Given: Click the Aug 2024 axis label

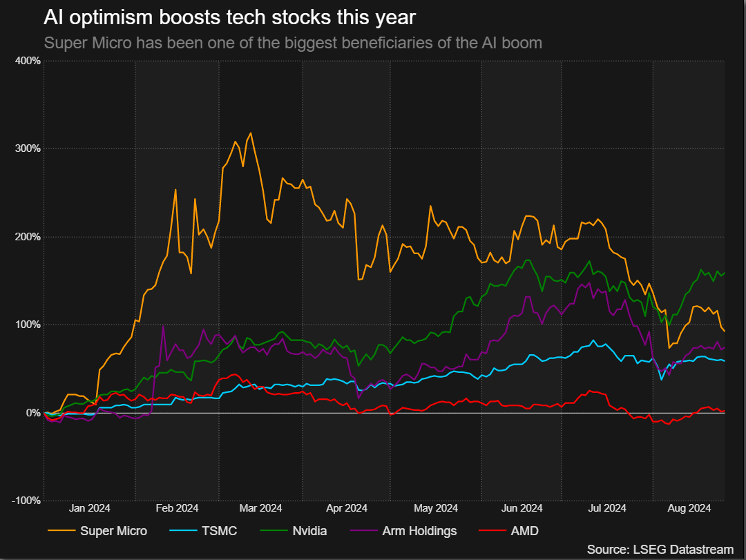Looking at the screenshot, I should click(689, 508).
